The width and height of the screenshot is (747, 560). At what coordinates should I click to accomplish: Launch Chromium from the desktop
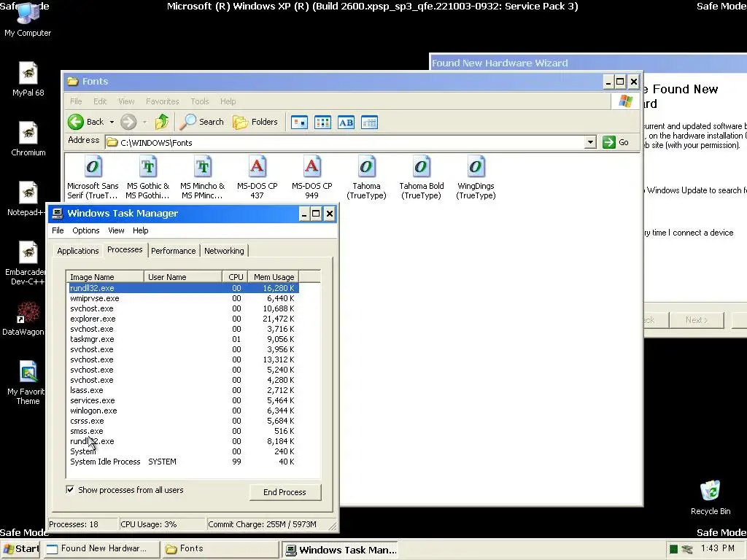[28, 139]
